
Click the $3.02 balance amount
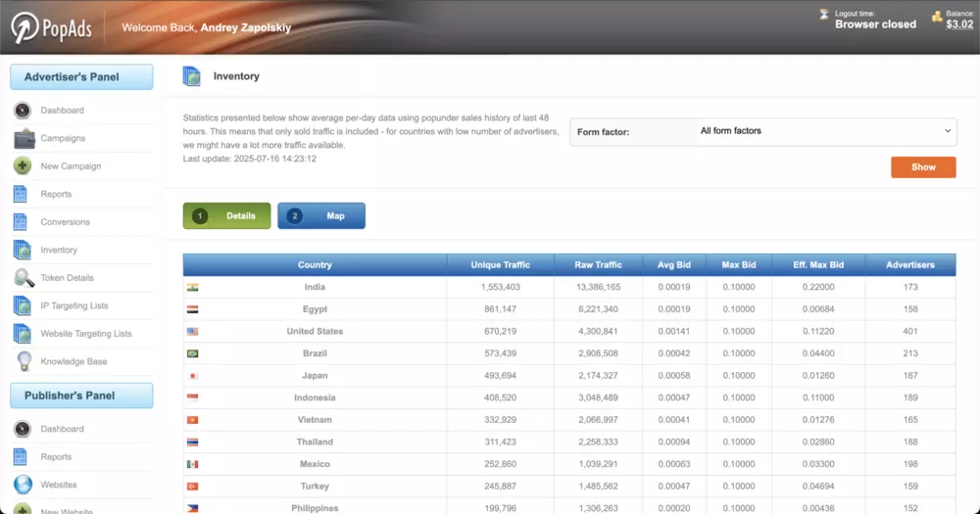click(959, 24)
